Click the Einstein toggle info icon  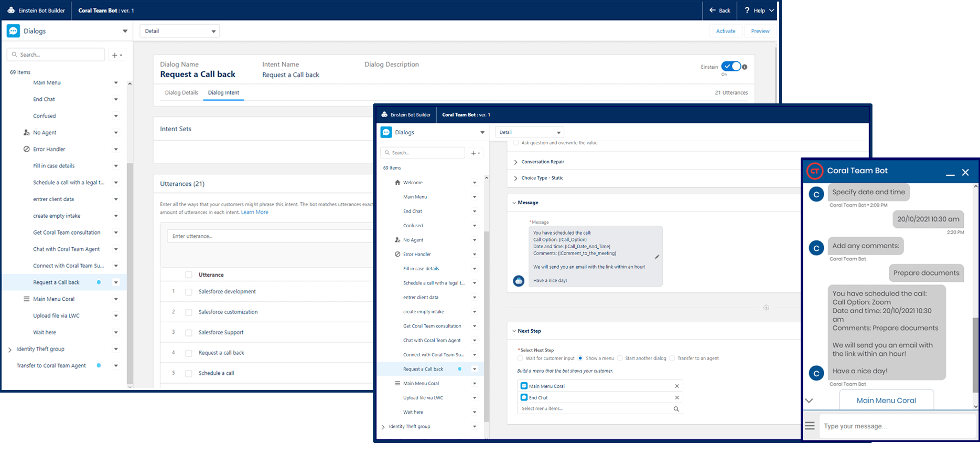745,67
